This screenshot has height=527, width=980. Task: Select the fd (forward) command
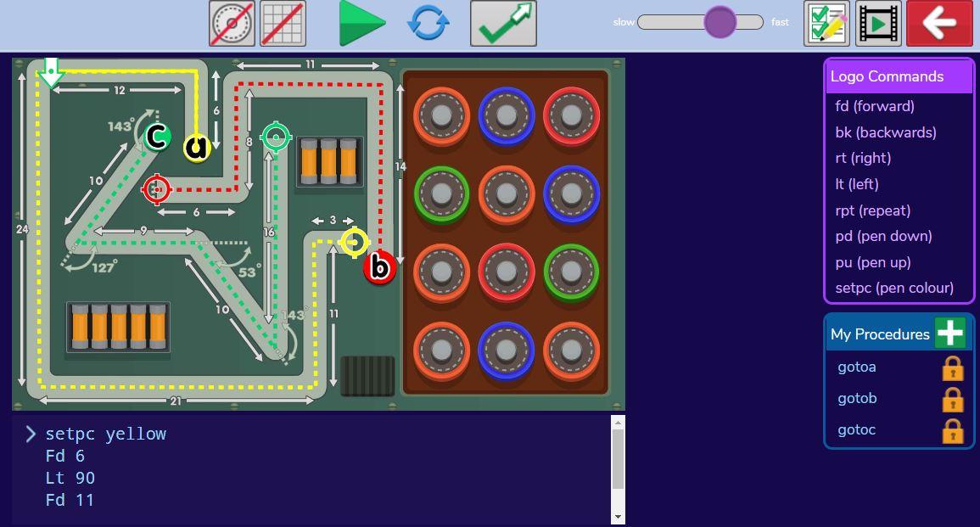(x=874, y=106)
